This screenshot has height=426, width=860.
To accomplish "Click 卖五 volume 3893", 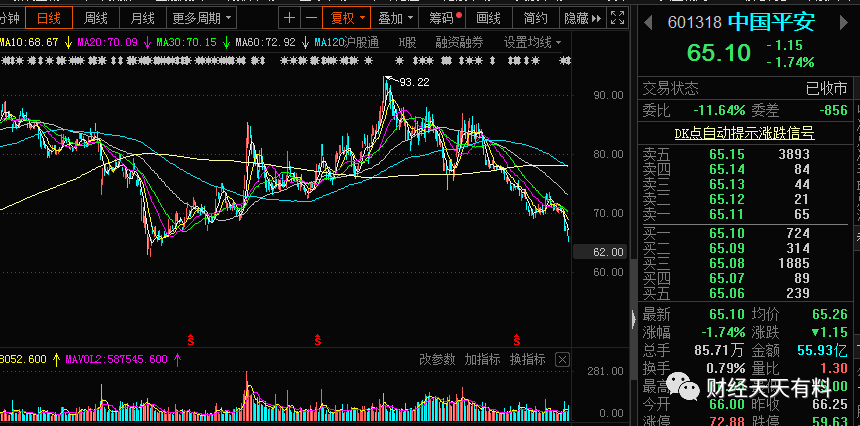I will point(794,154).
